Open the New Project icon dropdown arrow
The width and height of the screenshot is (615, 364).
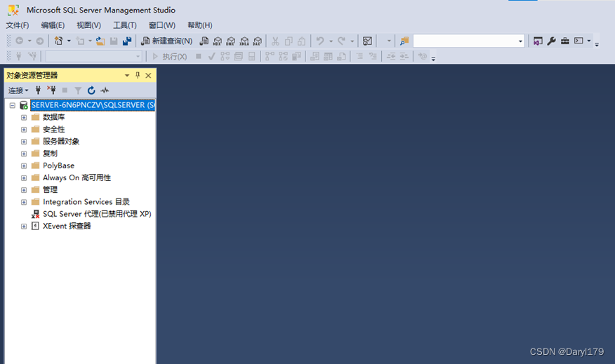pyautogui.click(x=69, y=41)
